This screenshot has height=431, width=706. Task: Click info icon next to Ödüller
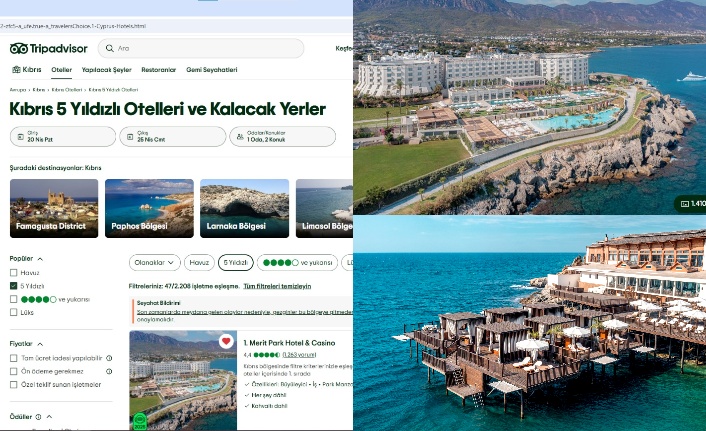[38, 417]
